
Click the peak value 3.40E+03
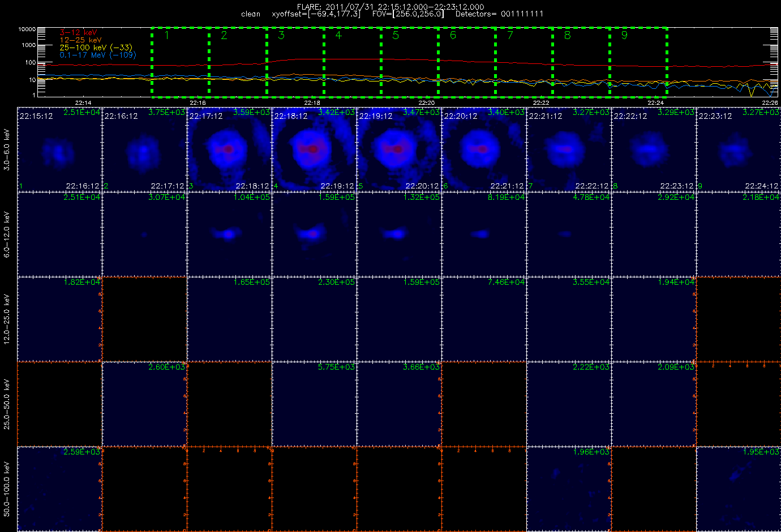pos(506,113)
